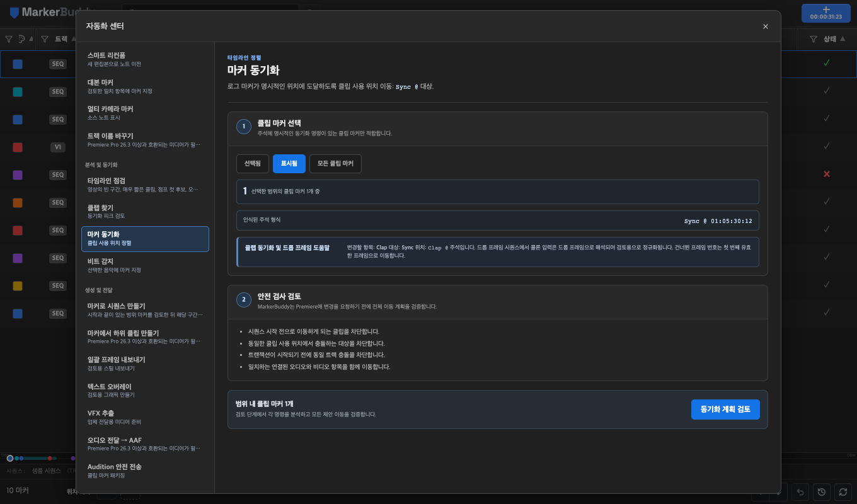The height and width of the screenshot is (504, 857).
Task: Open 오디오 전달 → AAF
Action: click(x=145, y=444)
